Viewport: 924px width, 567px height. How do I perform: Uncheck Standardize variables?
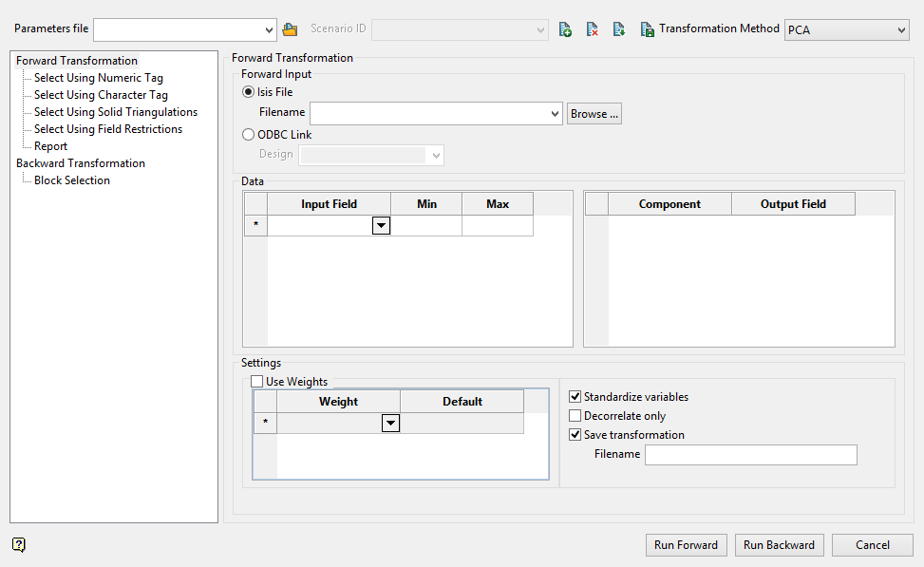[x=575, y=397]
